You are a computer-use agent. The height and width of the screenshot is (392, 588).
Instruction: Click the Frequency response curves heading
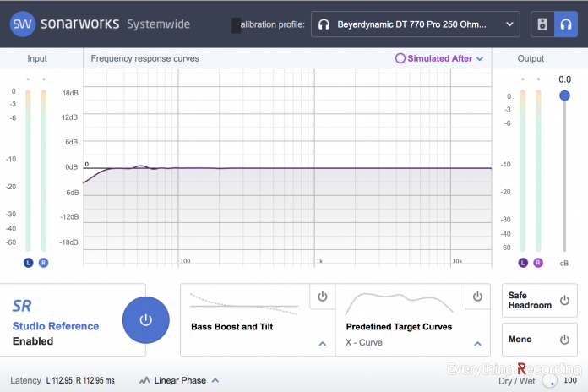point(144,58)
